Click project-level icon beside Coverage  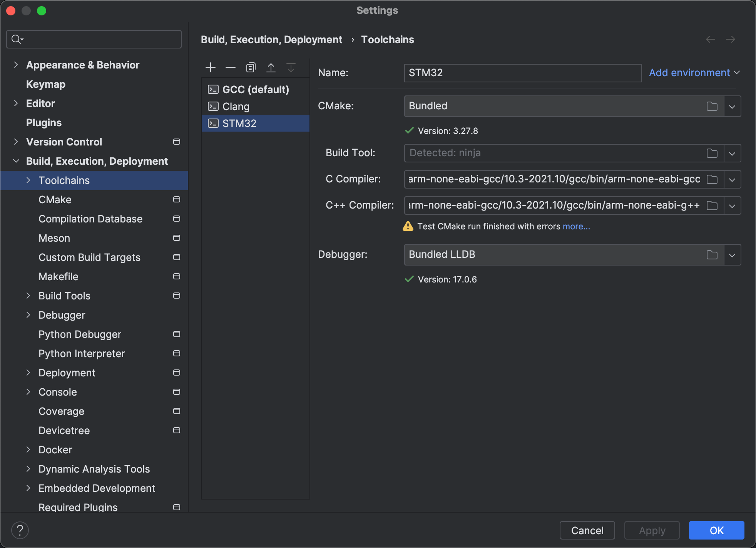pyautogui.click(x=177, y=411)
